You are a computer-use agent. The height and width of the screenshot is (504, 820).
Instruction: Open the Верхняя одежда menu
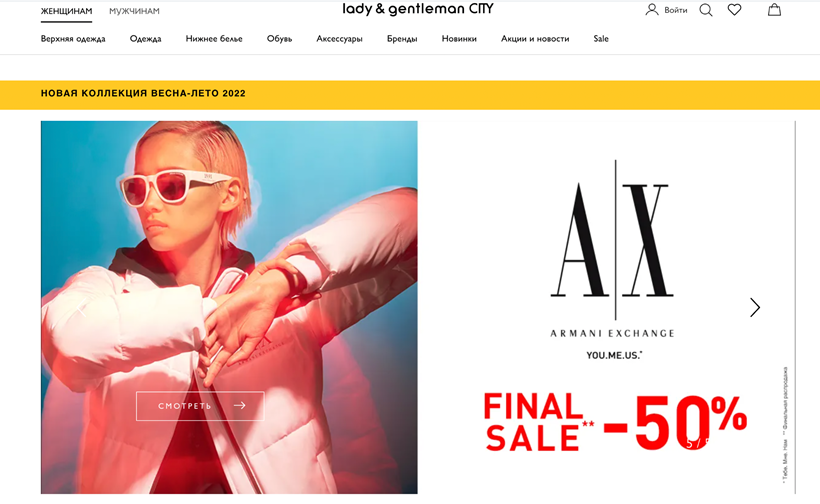(73, 39)
